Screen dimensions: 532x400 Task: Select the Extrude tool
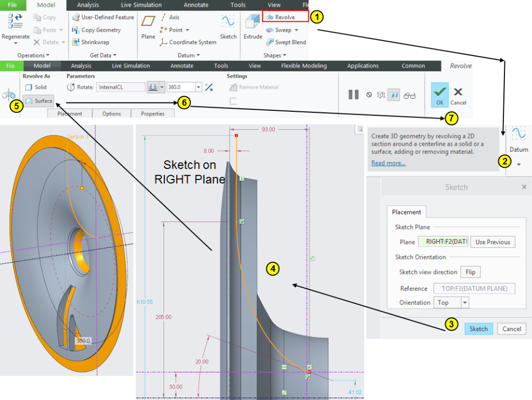click(254, 26)
